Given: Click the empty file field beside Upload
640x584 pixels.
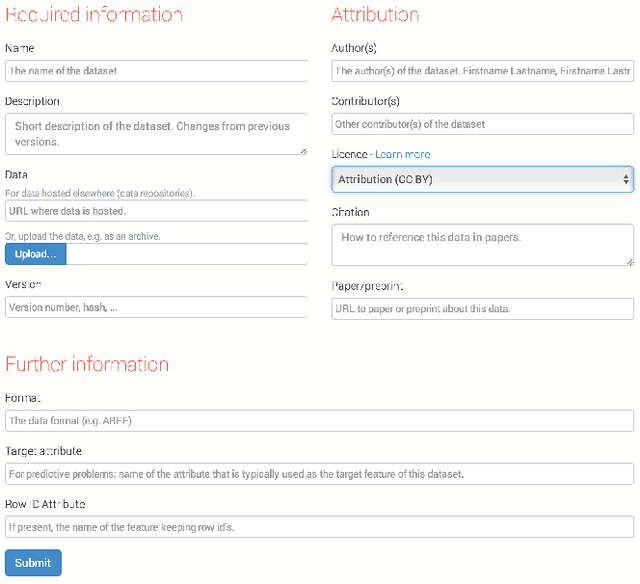Looking at the screenshot, I should pos(186,254).
